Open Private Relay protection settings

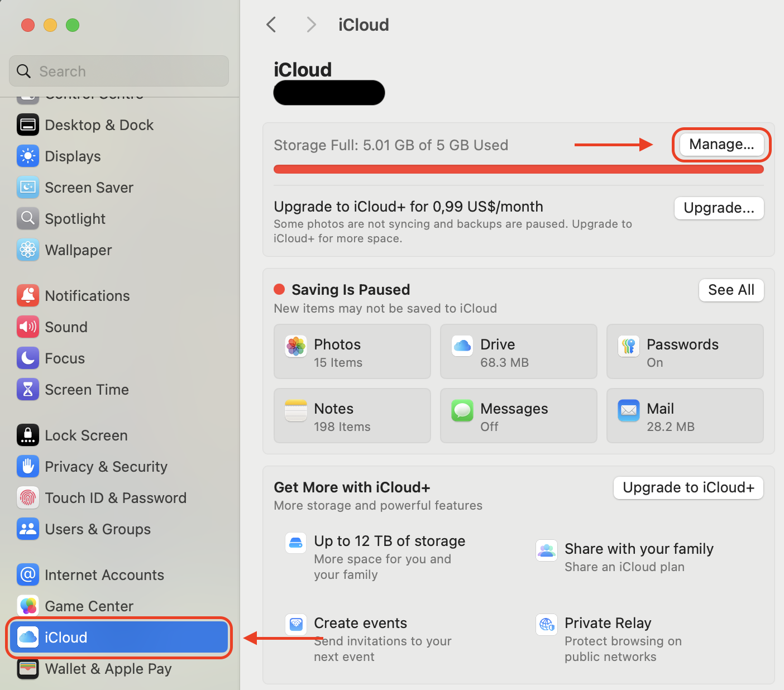click(608, 622)
